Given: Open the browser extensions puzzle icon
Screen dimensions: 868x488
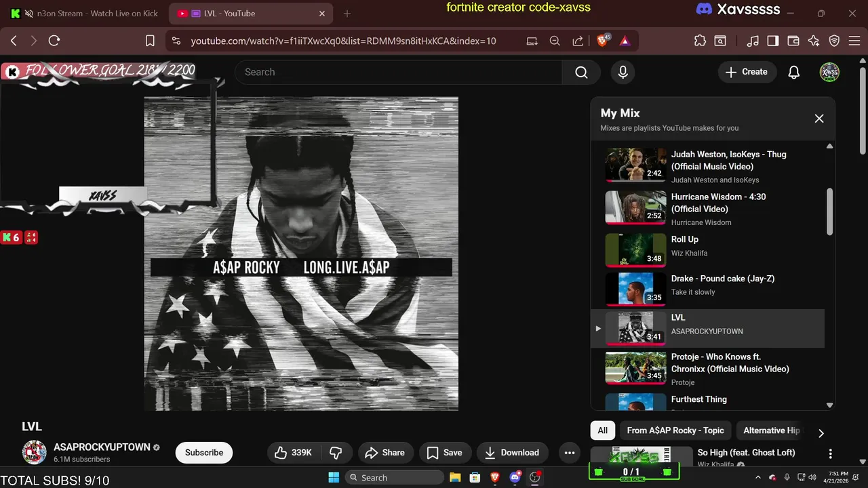Looking at the screenshot, I should [x=700, y=41].
